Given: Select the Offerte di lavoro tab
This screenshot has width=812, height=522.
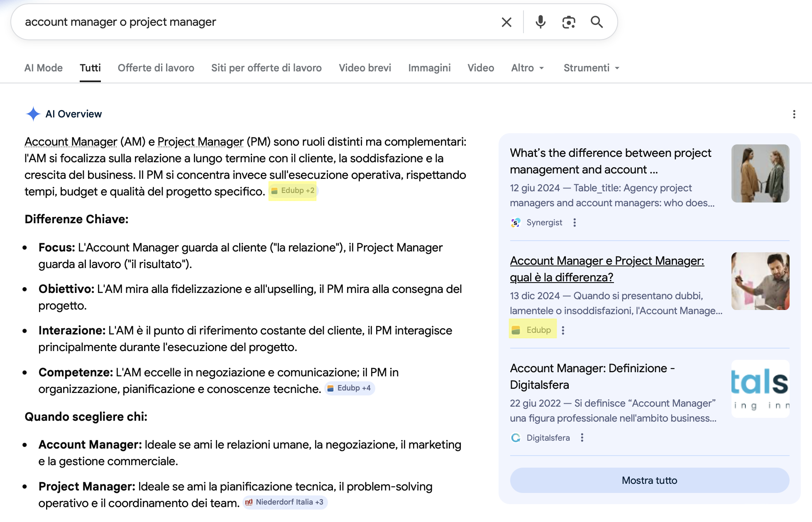Looking at the screenshot, I should [156, 68].
